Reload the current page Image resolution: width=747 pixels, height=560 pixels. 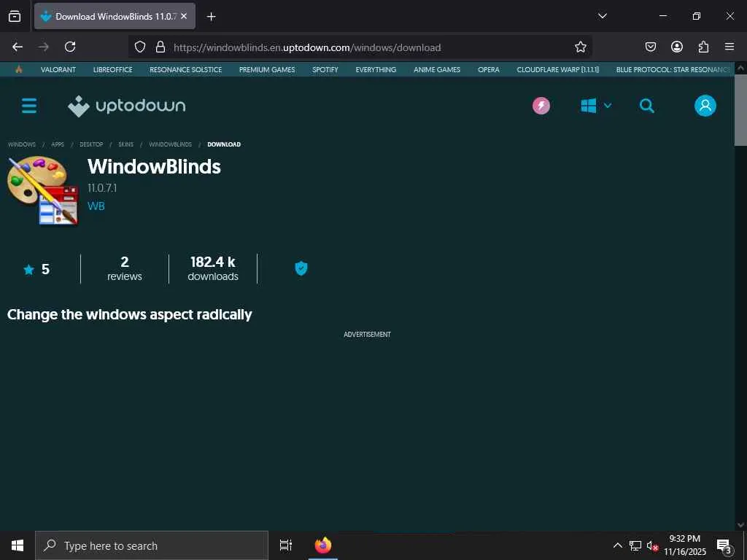click(70, 47)
